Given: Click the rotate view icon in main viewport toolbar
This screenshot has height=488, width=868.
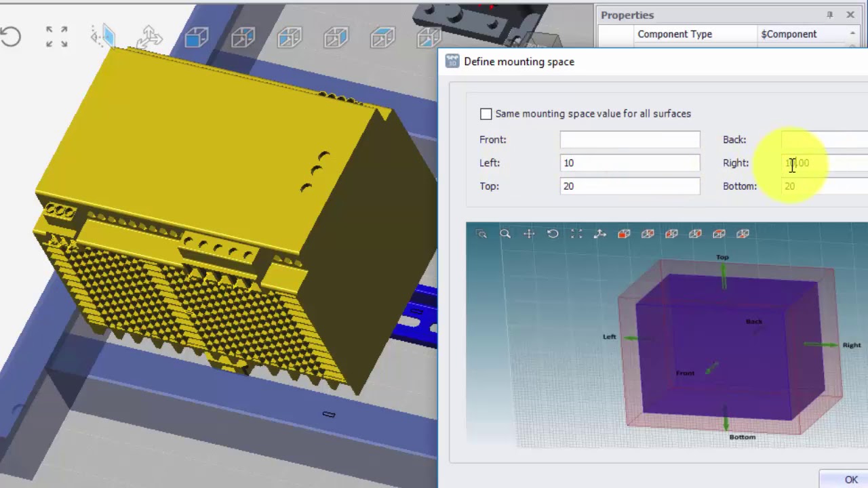Looking at the screenshot, I should (10, 37).
